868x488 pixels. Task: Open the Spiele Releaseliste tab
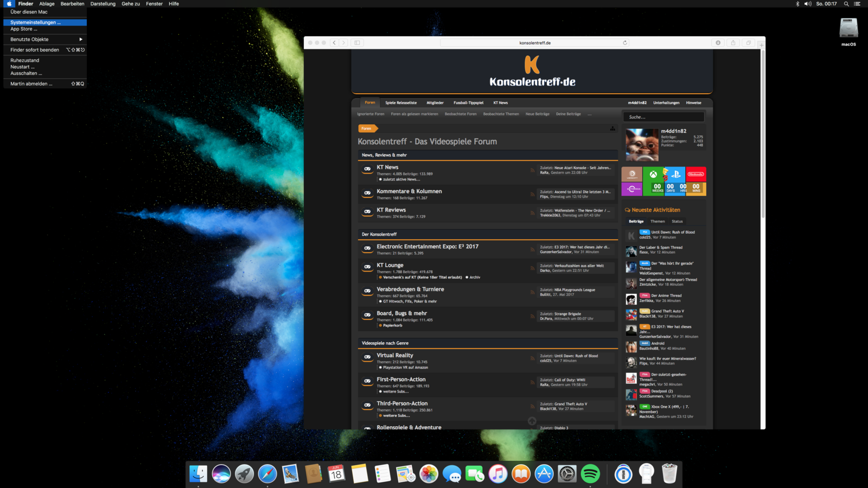pyautogui.click(x=401, y=102)
